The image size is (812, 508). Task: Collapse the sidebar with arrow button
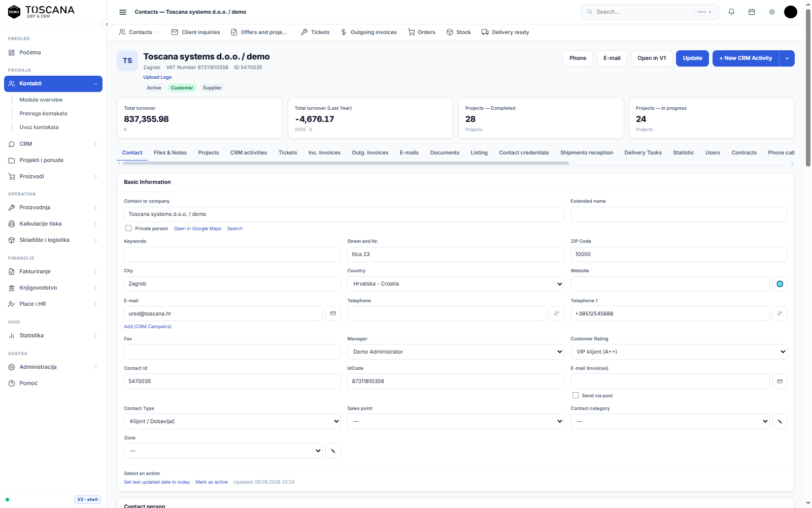click(x=107, y=24)
